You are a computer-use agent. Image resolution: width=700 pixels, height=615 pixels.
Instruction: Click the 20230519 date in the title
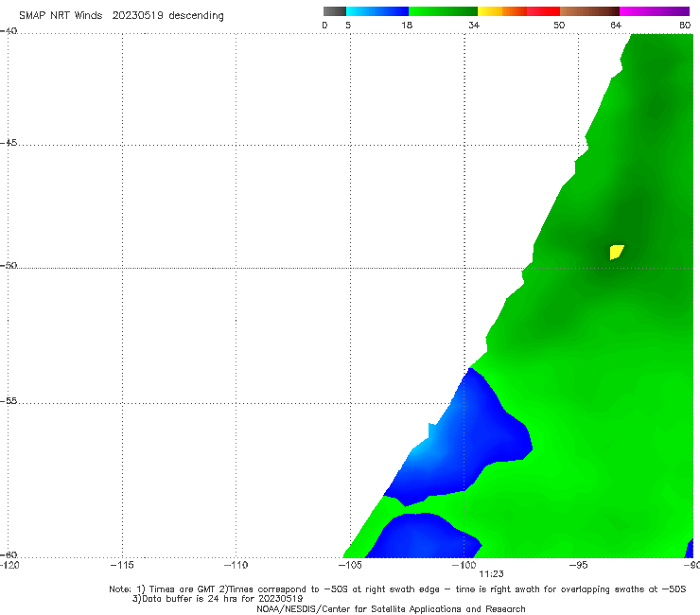pos(137,16)
